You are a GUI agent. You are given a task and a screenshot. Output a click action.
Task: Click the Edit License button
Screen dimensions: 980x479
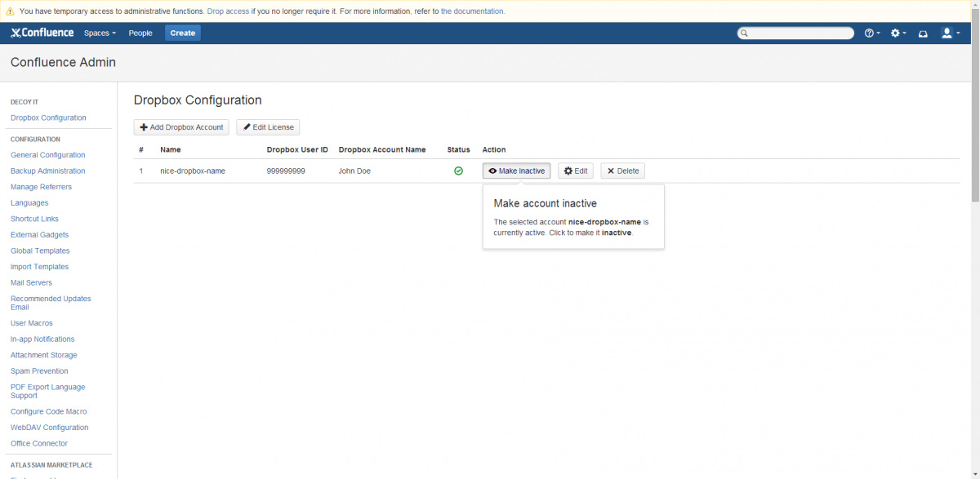pos(268,127)
